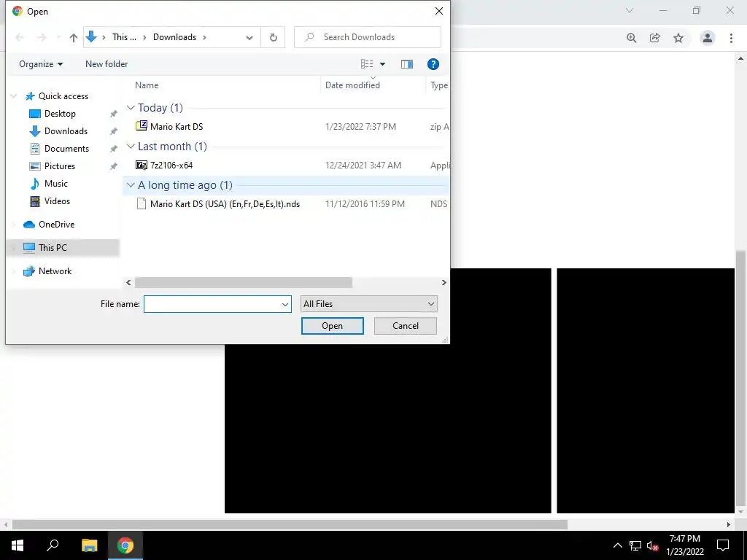This screenshot has height=560, width=747.
Task: Open Chrome tab search chevron
Action: [x=630, y=10]
